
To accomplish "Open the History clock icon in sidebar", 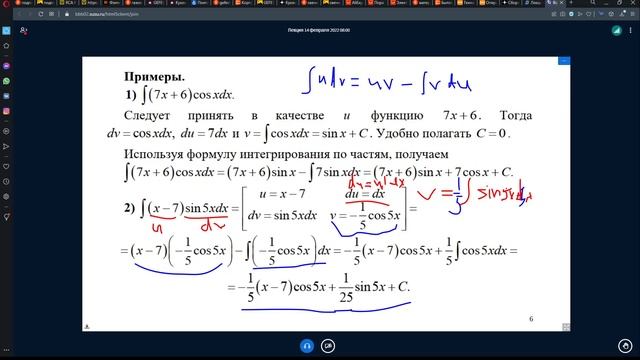I will click(6, 182).
